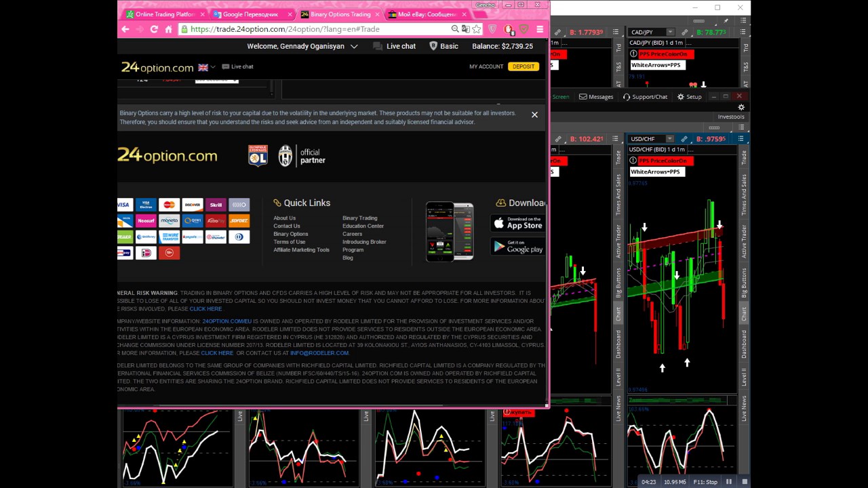Click the yellow DEPOSIT button

[524, 66]
